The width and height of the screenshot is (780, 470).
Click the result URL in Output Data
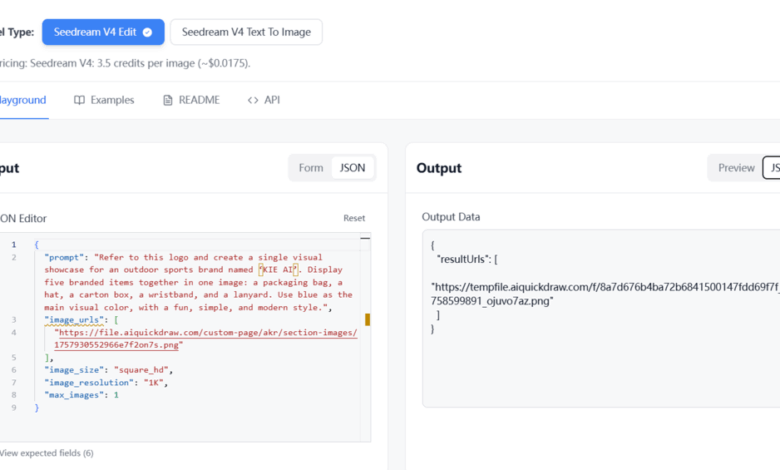point(604,294)
